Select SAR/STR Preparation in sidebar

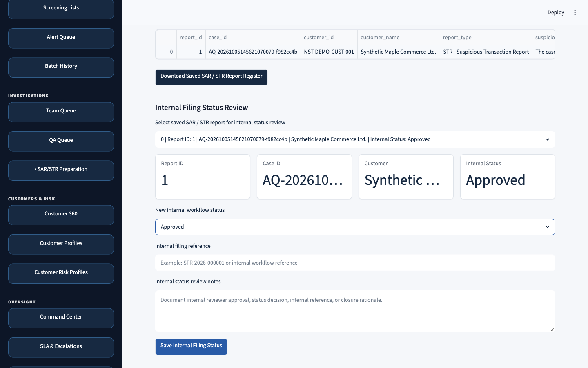[x=61, y=170]
